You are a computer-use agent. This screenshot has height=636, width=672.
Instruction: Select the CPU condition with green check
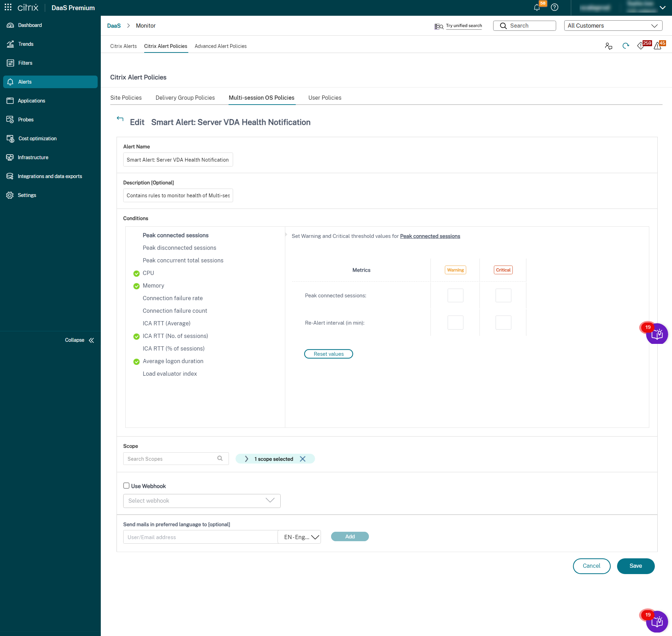click(x=148, y=273)
